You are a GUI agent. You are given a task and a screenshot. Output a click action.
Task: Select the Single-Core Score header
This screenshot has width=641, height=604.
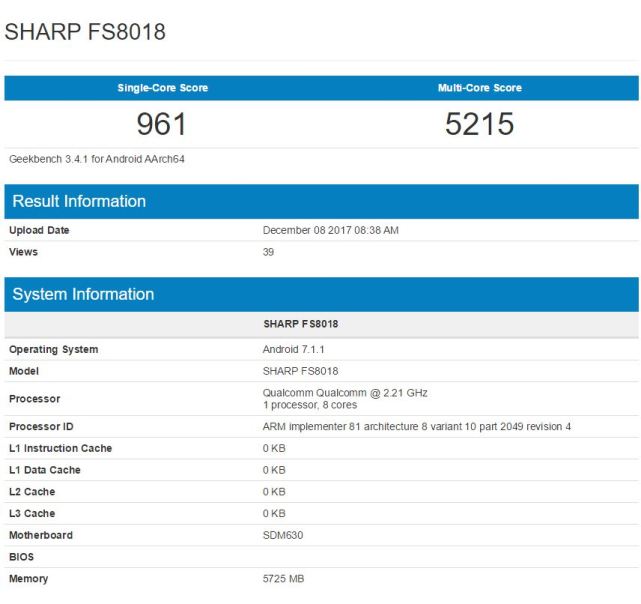click(x=162, y=88)
